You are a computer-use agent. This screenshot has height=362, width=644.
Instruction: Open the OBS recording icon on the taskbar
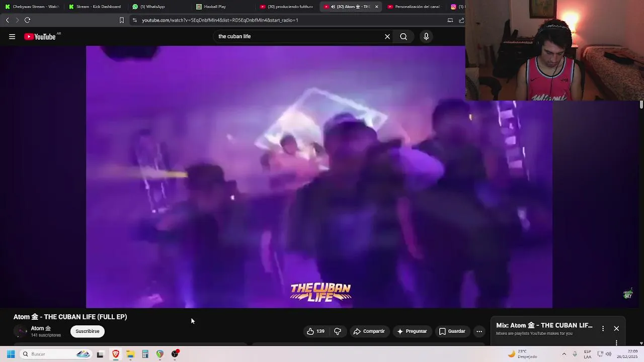(x=175, y=354)
